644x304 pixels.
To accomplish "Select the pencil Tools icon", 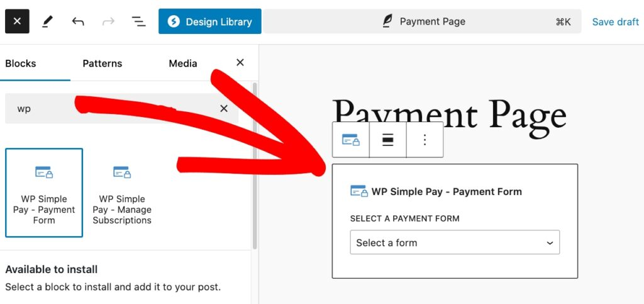I will pyautogui.click(x=48, y=21).
